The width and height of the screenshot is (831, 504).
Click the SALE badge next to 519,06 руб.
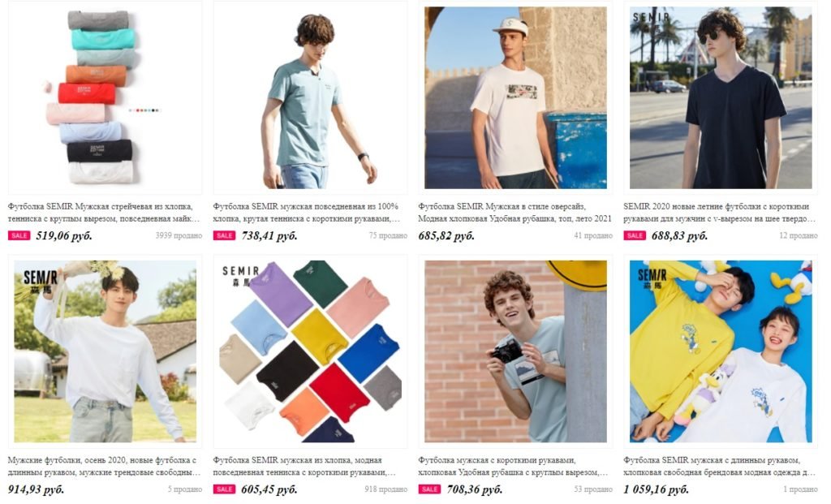coord(19,236)
